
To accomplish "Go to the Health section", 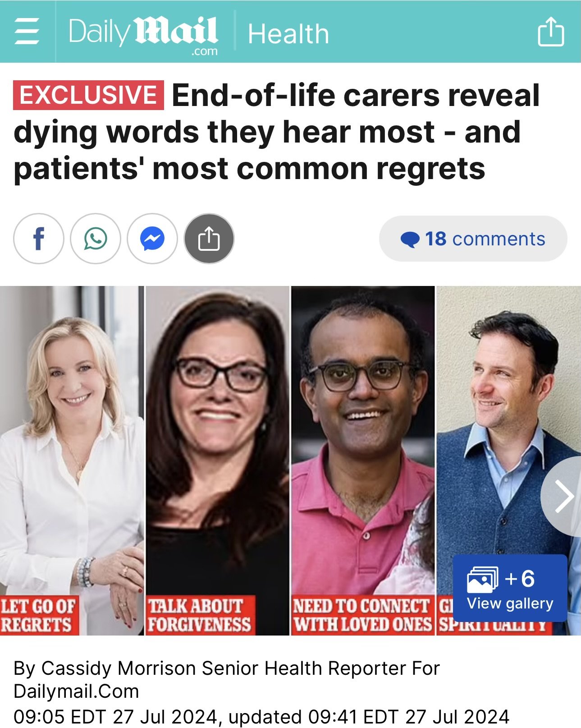I will pos(288,34).
